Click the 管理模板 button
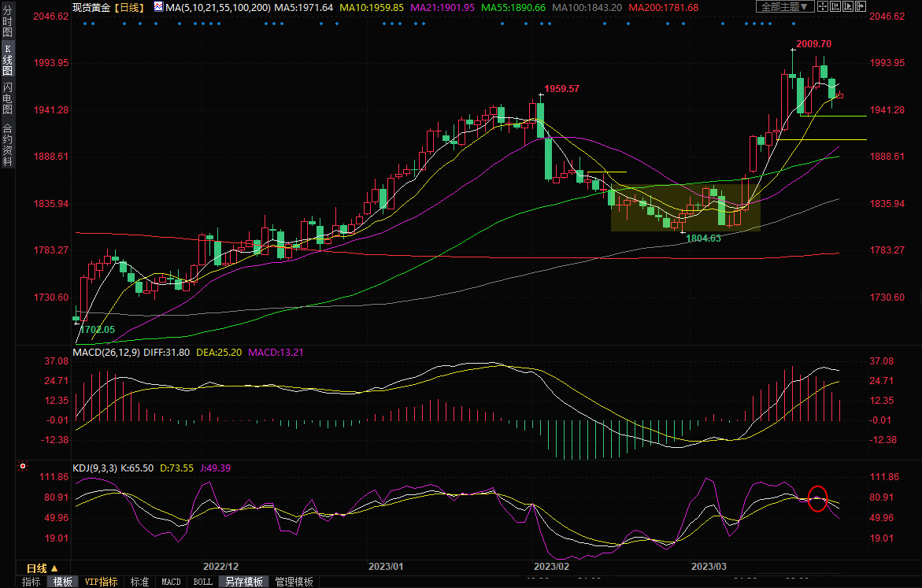 (294, 582)
